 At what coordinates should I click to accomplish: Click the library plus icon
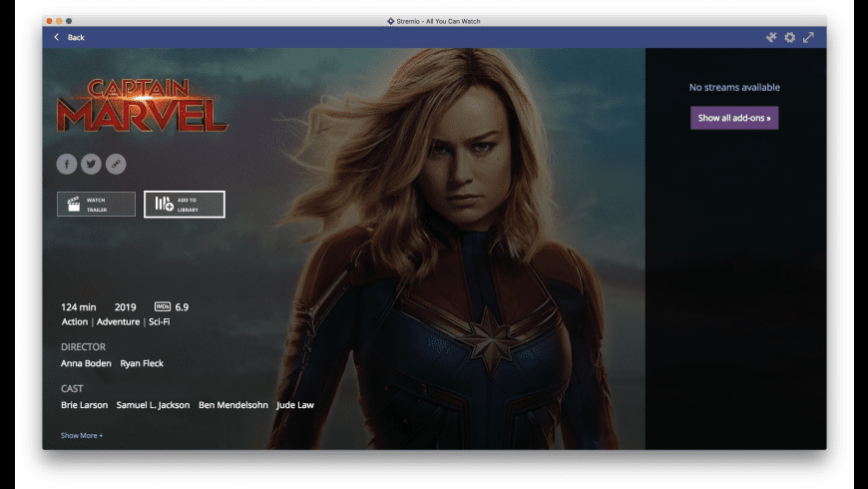(164, 204)
